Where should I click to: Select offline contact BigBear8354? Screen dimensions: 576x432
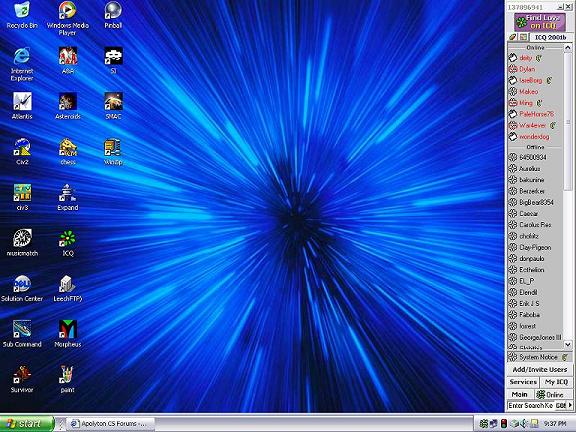[535, 202]
